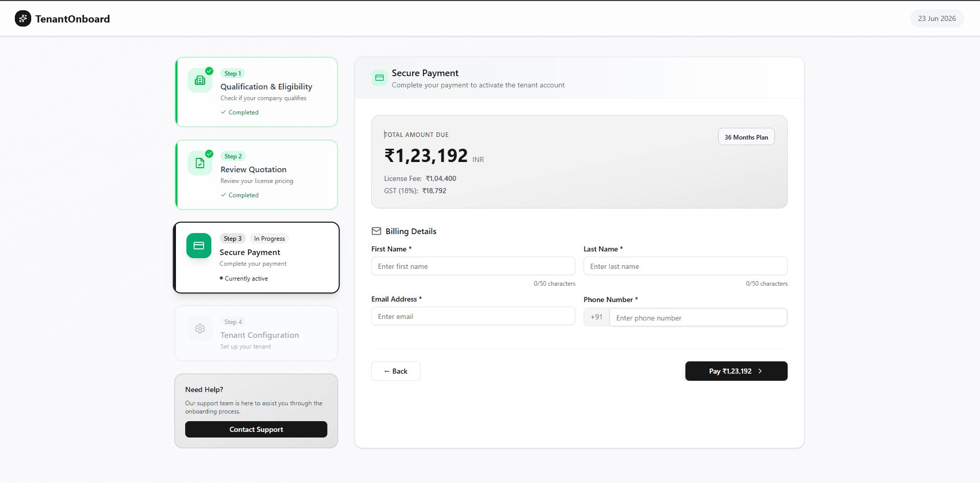Click the TenantOnboard logo icon
This screenshot has height=483, width=980.
pyautogui.click(x=23, y=19)
